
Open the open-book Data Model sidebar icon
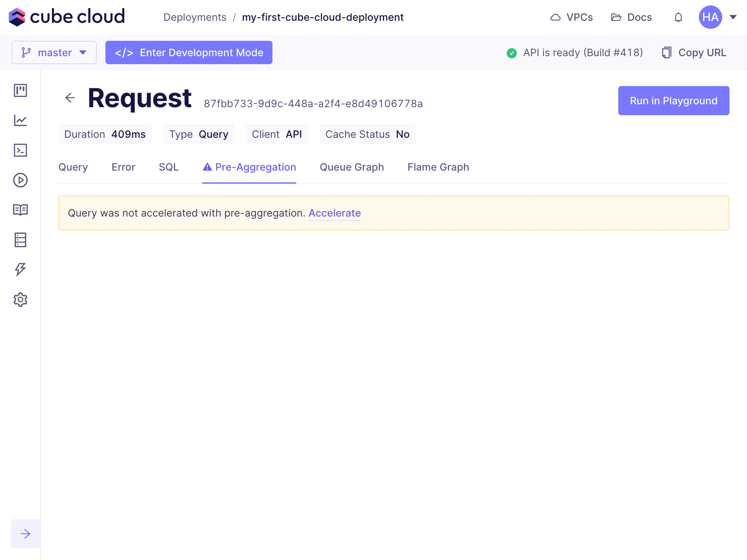(x=20, y=210)
